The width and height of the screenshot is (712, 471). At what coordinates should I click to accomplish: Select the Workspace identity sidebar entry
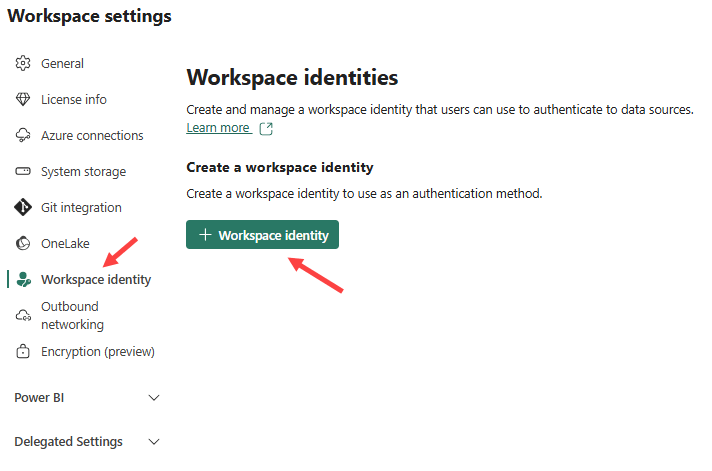pyautogui.click(x=96, y=280)
